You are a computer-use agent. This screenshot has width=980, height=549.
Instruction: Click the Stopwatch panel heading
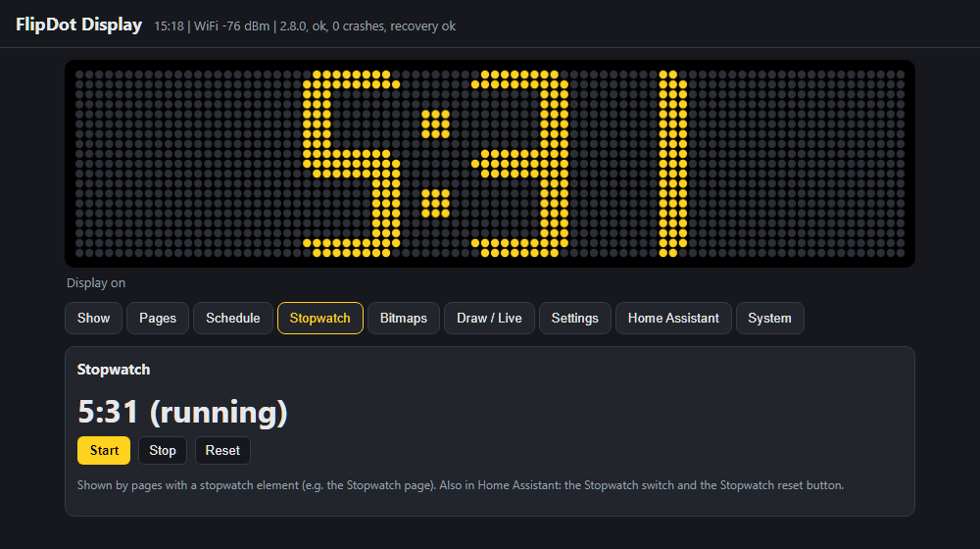point(114,370)
